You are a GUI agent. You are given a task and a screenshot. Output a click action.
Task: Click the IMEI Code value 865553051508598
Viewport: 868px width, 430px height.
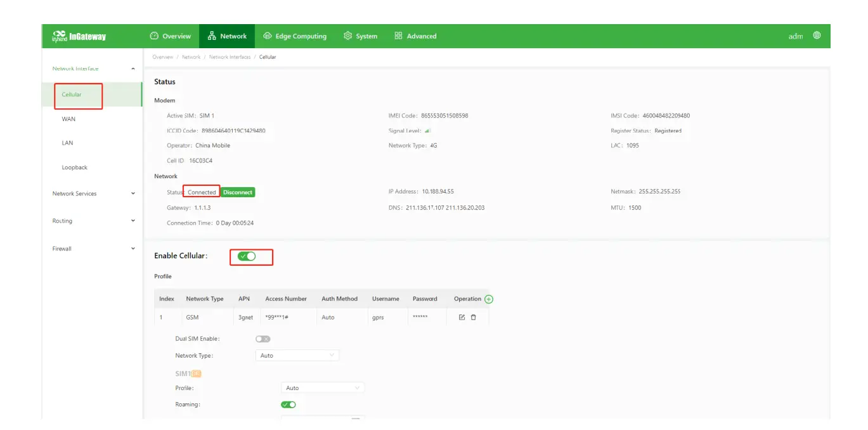click(x=444, y=116)
